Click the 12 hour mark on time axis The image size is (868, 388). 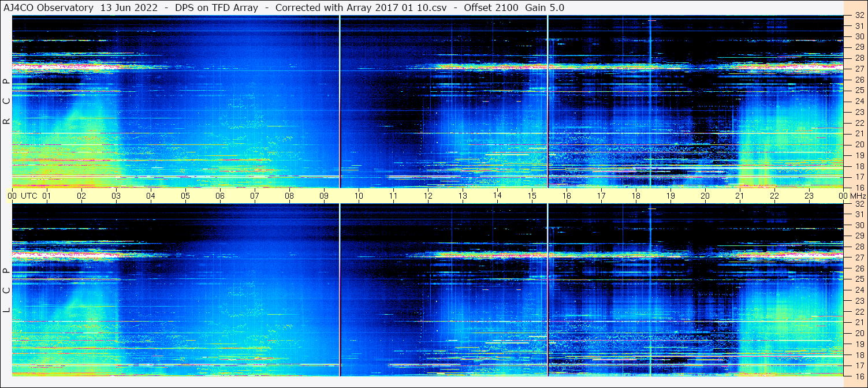point(428,196)
